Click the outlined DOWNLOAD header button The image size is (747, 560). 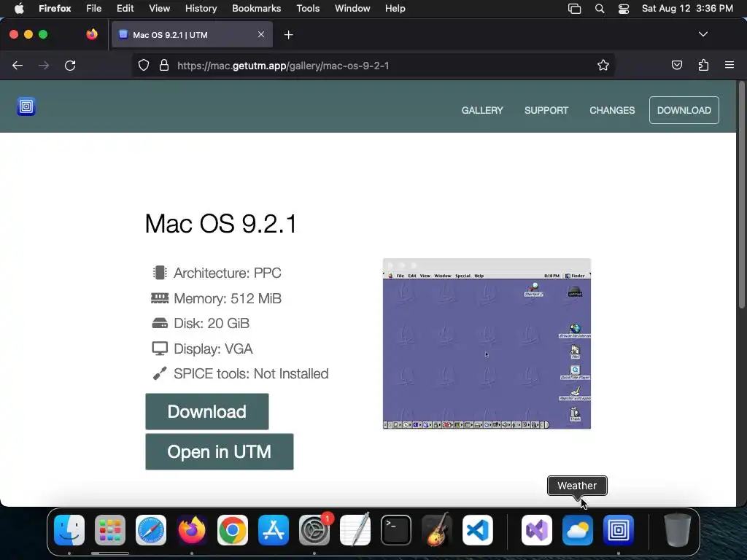pyautogui.click(x=684, y=110)
